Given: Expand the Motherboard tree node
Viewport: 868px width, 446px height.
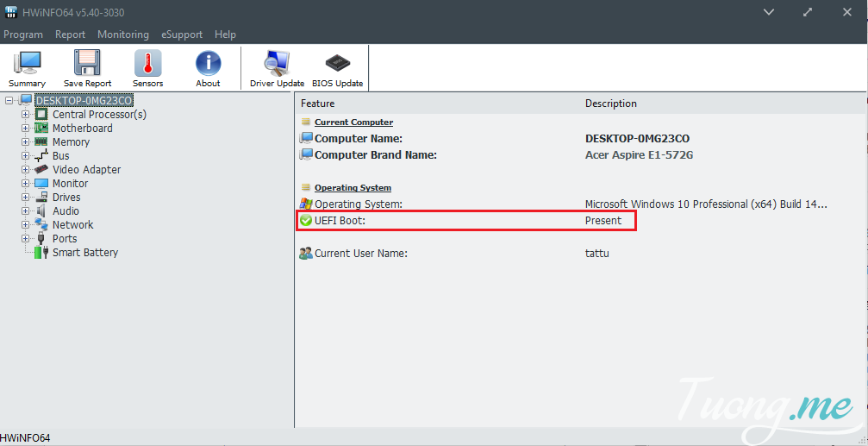Looking at the screenshot, I should point(26,129).
